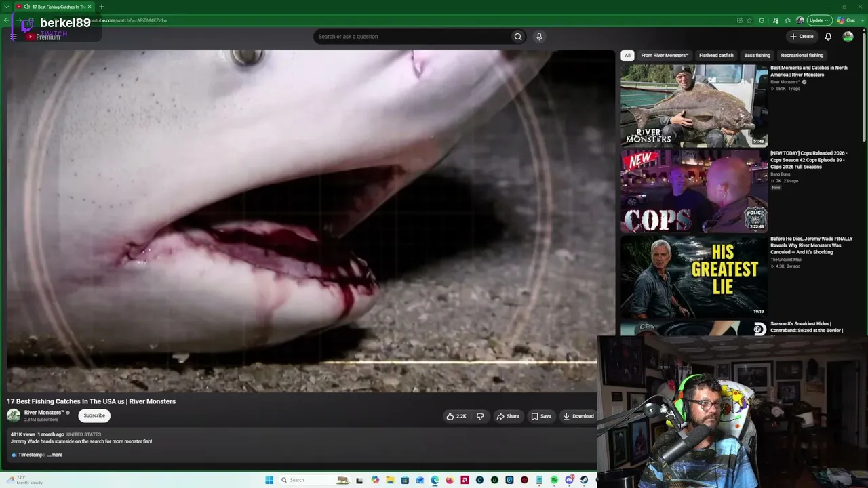Open a new browser tab
Screen dimensions: 868x488
102,7
